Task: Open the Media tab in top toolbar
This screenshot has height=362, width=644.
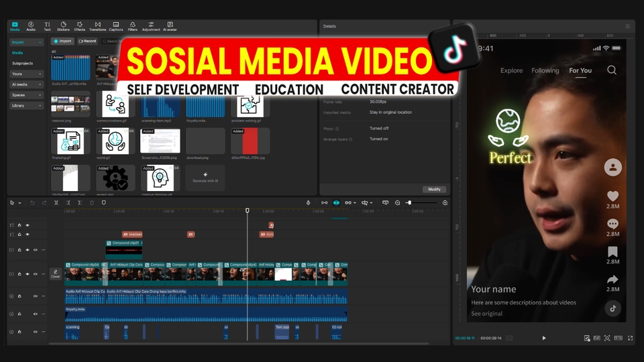Action: tap(15, 26)
